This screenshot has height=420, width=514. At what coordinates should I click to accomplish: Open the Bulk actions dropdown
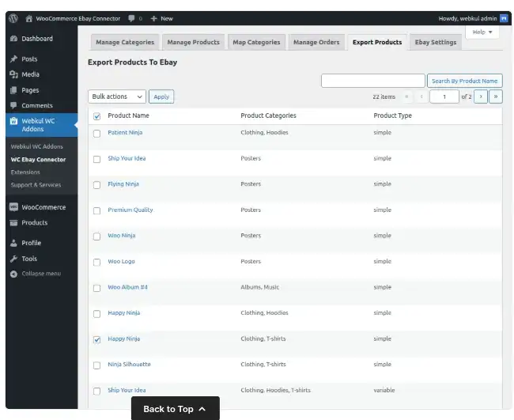(116, 96)
